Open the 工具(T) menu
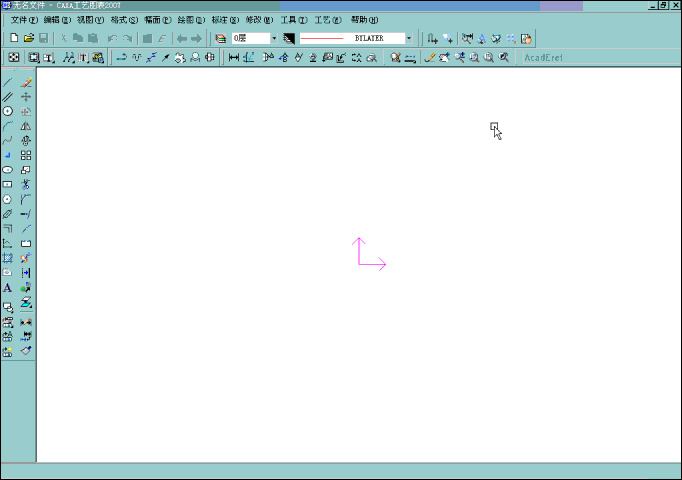Viewport: 682px width, 480px height. 294,20
